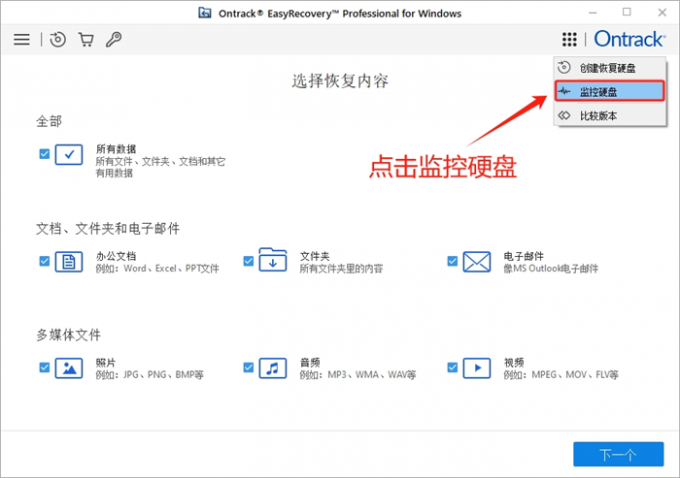This screenshot has width=680, height=478.
Task: Click the 视频 play icon
Action: [x=477, y=368]
